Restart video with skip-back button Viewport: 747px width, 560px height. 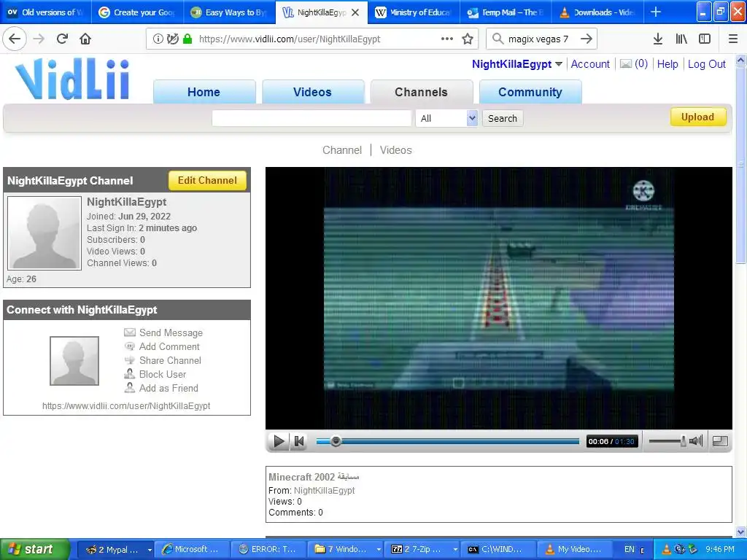298,441
